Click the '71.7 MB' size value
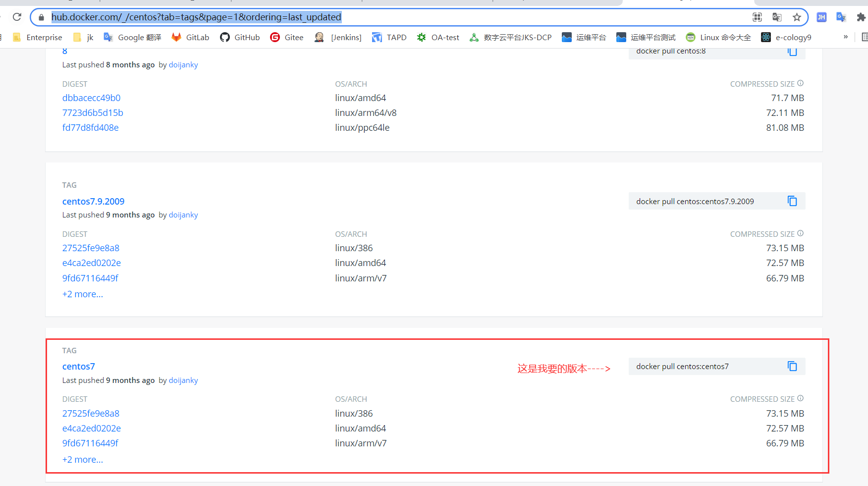Screen dimensions: 868x486 788,98
